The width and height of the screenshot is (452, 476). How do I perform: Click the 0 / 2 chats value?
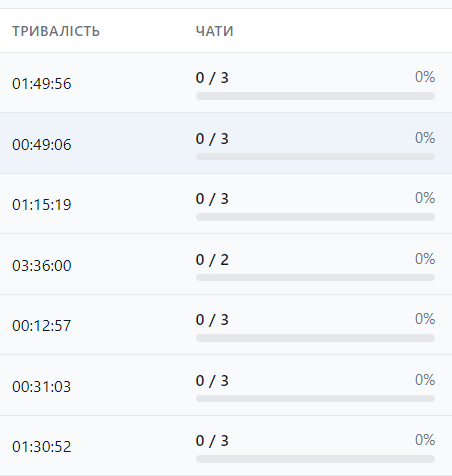212,260
